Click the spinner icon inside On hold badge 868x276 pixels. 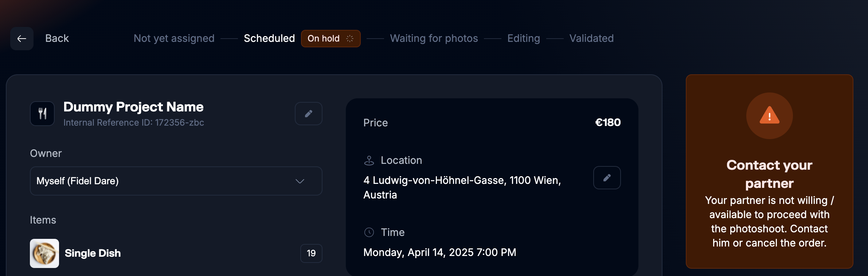tap(350, 38)
